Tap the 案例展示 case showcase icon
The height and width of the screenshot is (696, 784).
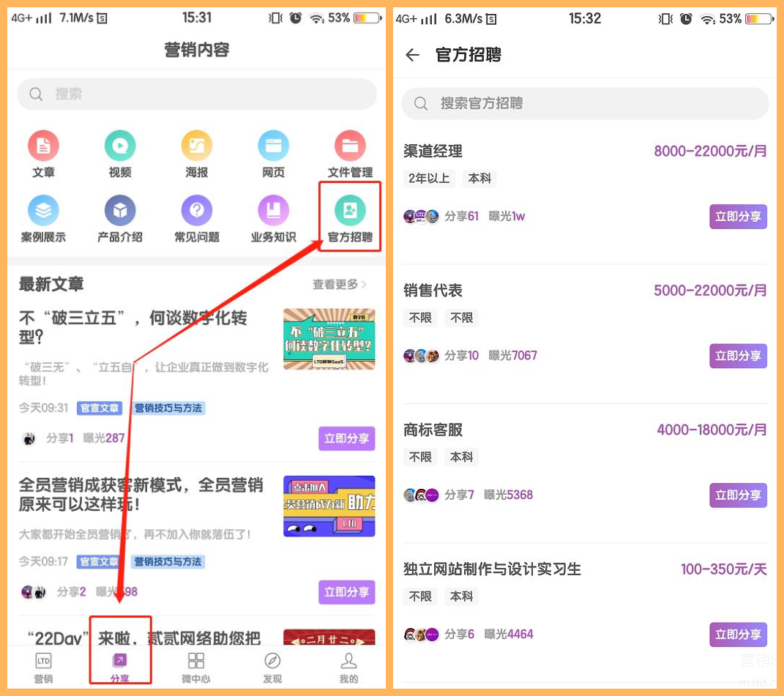tap(43, 212)
